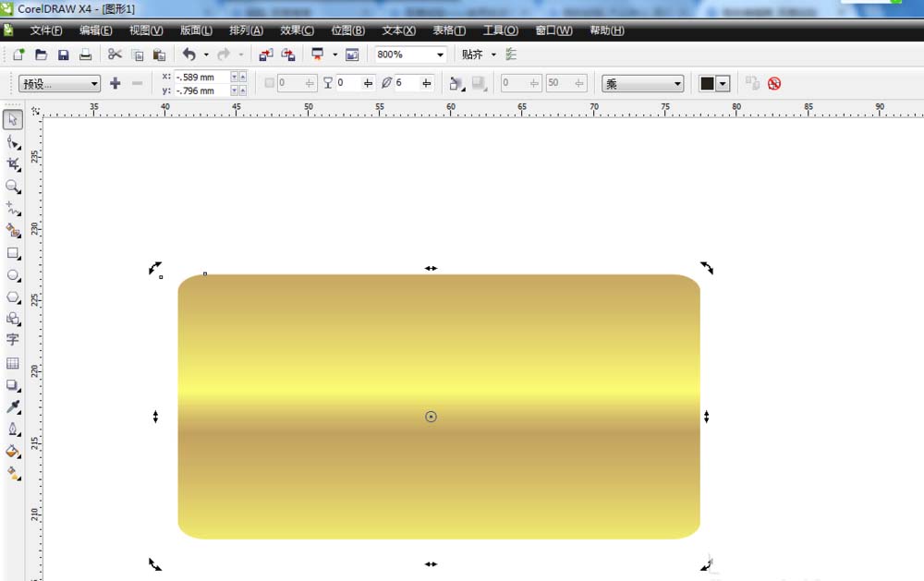The width and height of the screenshot is (924, 581).
Task: Click the 贴齐 snap button
Action: [x=472, y=54]
